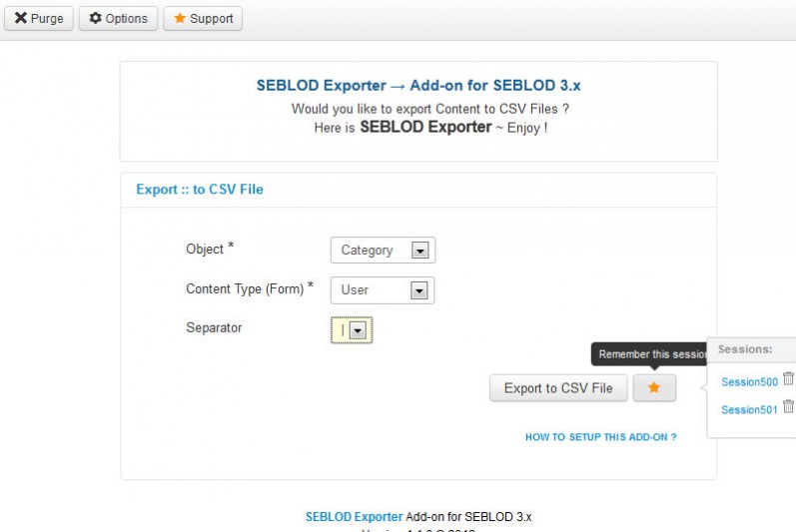796x532 pixels.
Task: Open the Content Type dropdown showing User
Action: tap(383, 290)
